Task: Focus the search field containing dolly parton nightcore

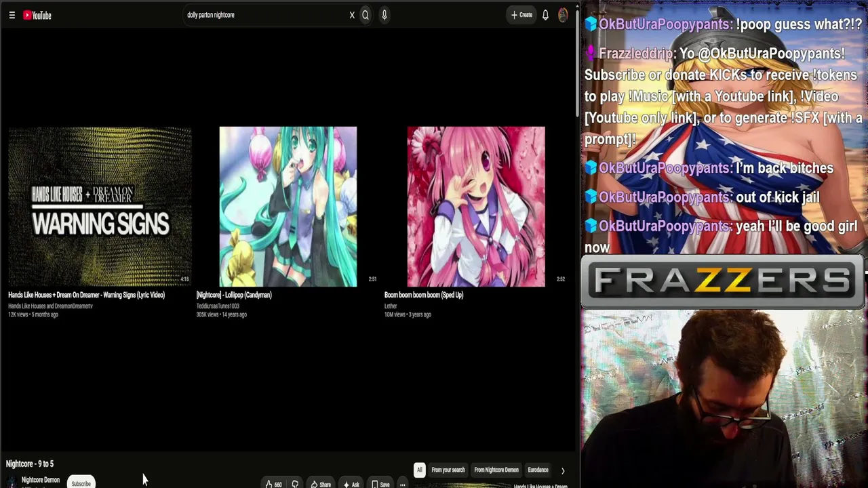Action: (x=264, y=15)
